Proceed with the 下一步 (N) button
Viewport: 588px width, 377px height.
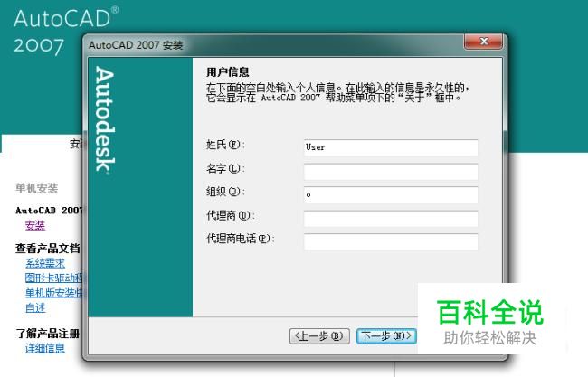pos(386,336)
